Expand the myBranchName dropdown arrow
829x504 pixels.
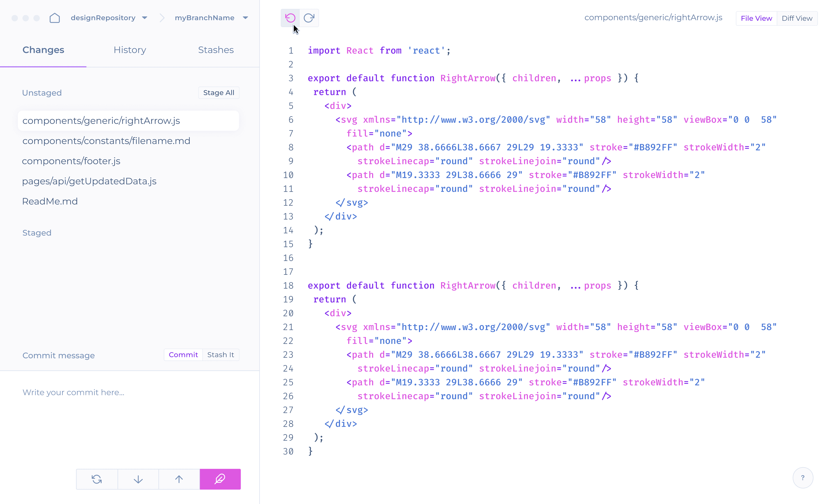(246, 18)
